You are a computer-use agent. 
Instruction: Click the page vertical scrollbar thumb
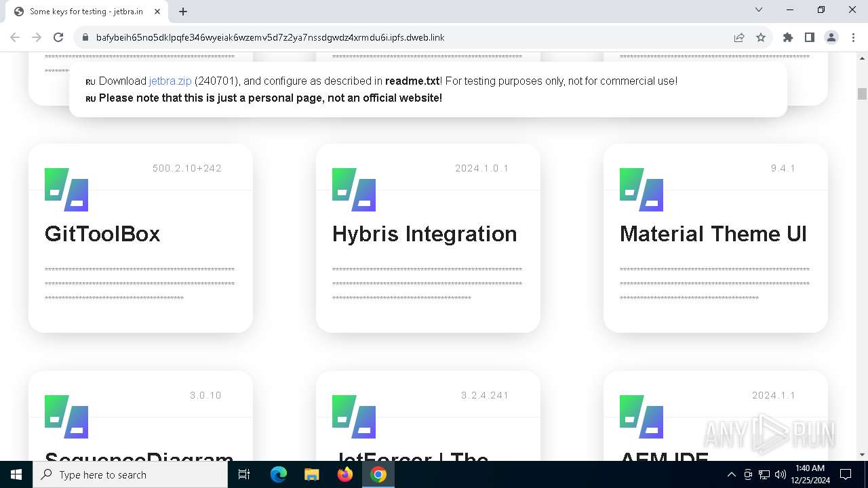(862, 94)
